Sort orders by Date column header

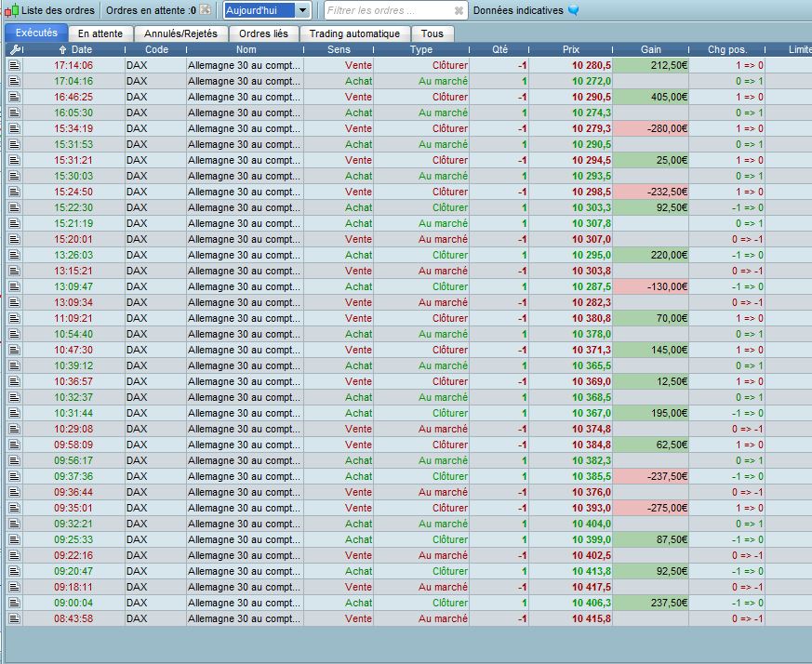point(81,49)
